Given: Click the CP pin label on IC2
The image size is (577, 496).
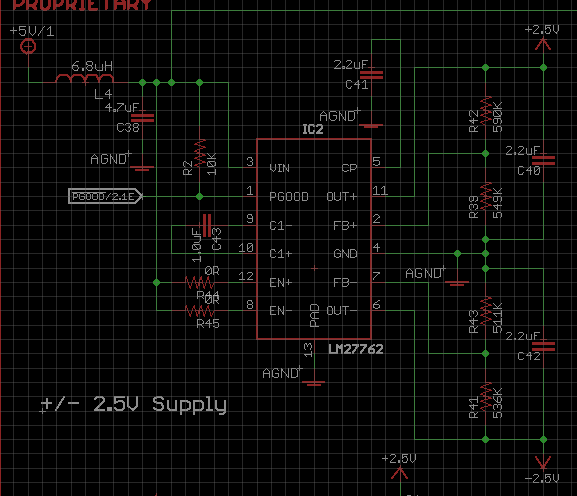Looking at the screenshot, I should tap(349, 168).
